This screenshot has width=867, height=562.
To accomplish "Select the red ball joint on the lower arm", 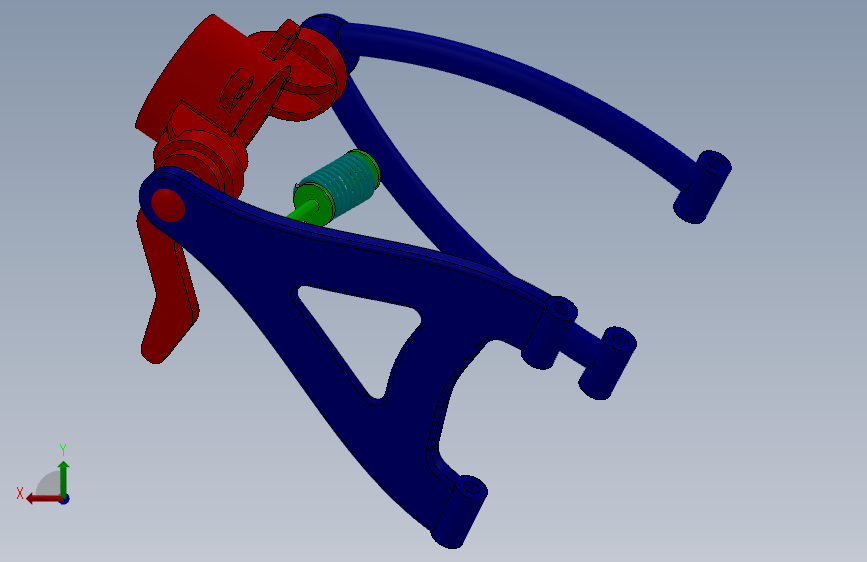I will (168, 205).
